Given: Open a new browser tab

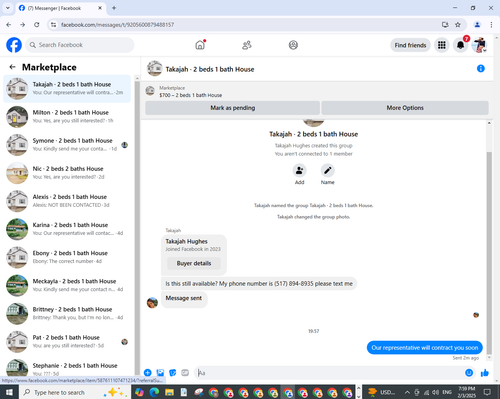Looking at the screenshot, I should pos(114,8).
